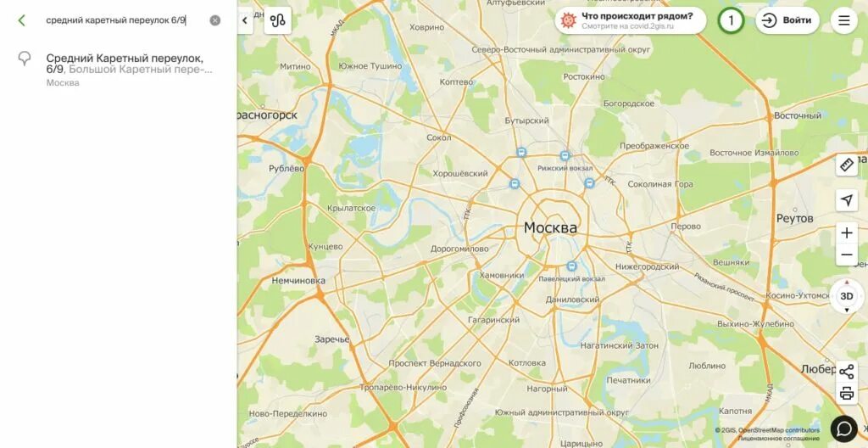Open the Что происходит рядом banner
This screenshot has width=868, height=448.
point(631,20)
